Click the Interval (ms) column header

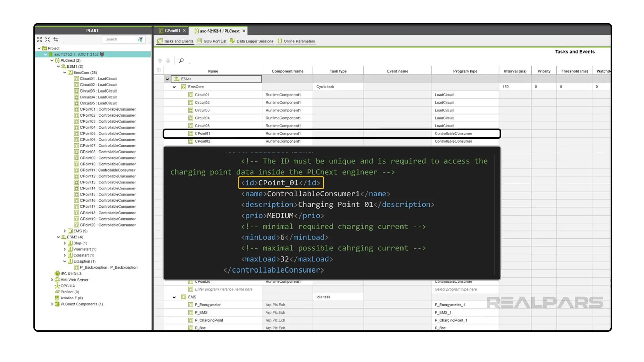[515, 71]
